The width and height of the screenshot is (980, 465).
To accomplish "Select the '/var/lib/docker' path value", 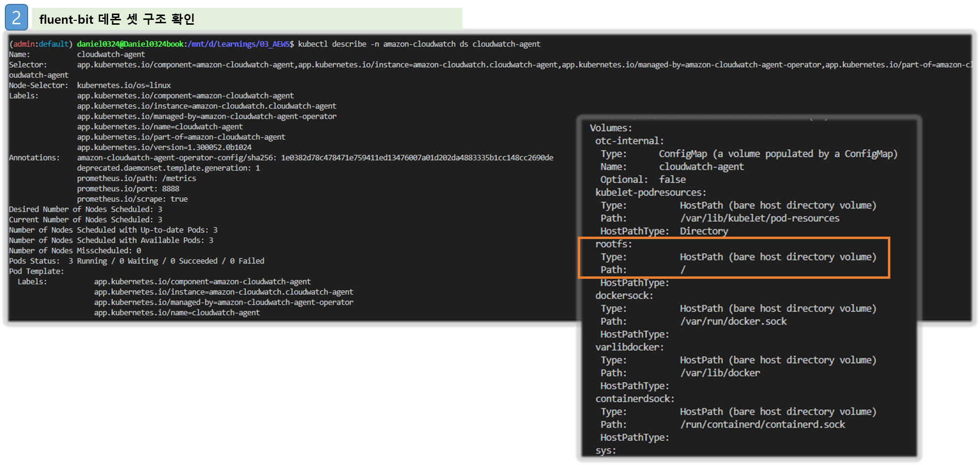I will pyautogui.click(x=720, y=373).
